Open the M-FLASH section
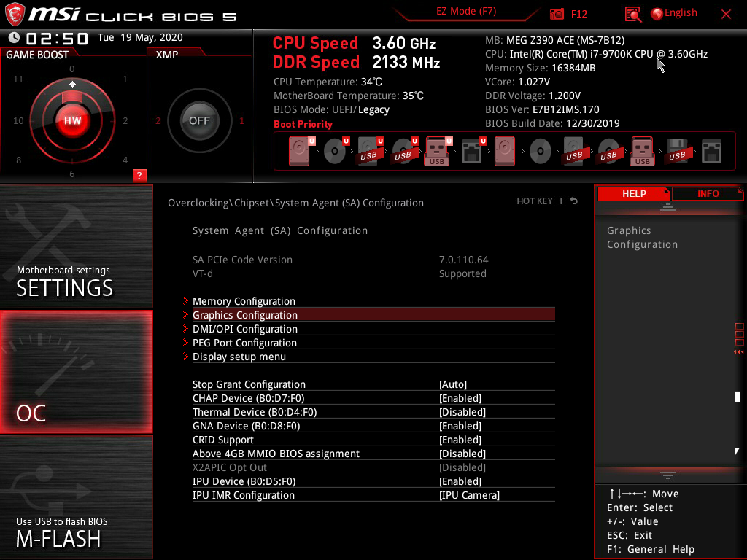 coord(76,497)
